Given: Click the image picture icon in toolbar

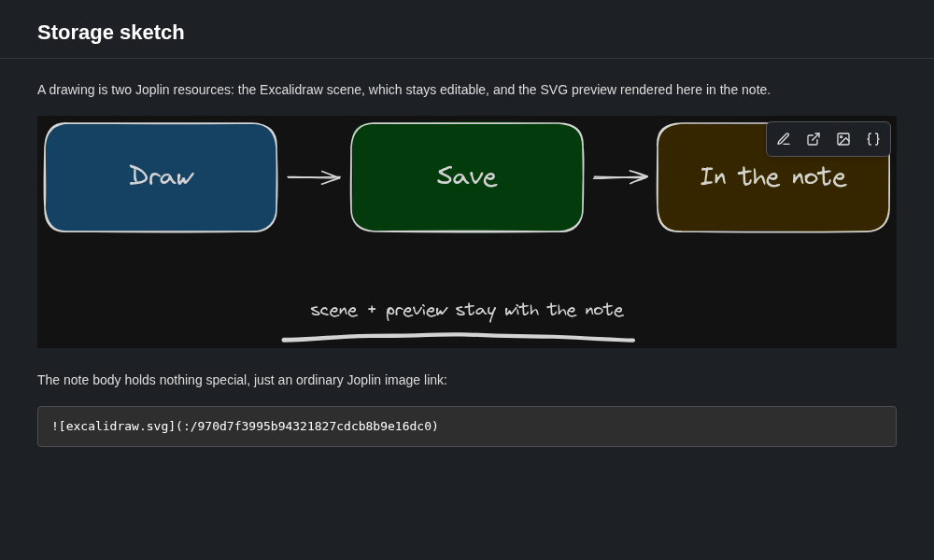Looking at the screenshot, I should (842, 139).
